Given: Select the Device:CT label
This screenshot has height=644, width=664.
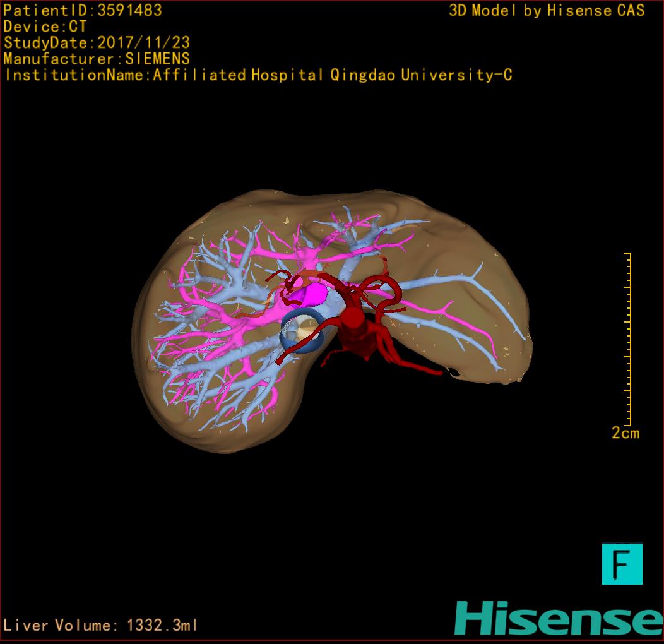Looking at the screenshot, I should point(45,27).
